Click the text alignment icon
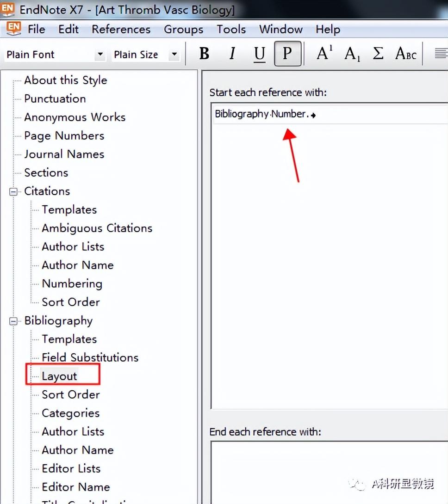Image resolution: width=448 pixels, height=504 pixels. click(441, 53)
